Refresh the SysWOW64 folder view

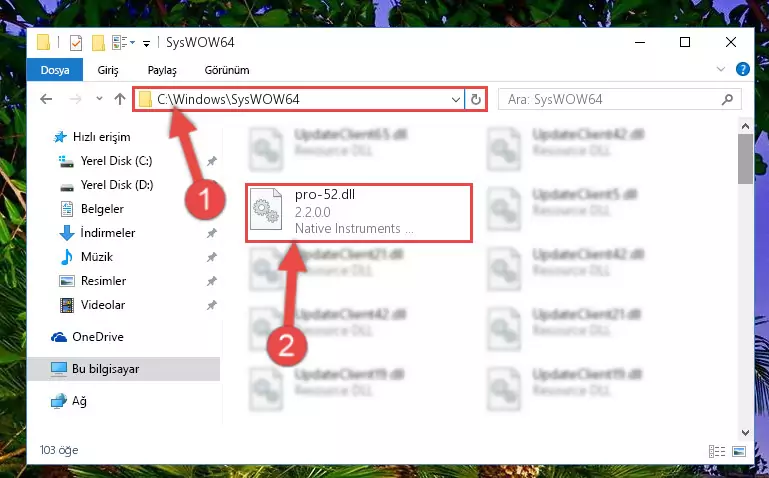[x=475, y=100]
